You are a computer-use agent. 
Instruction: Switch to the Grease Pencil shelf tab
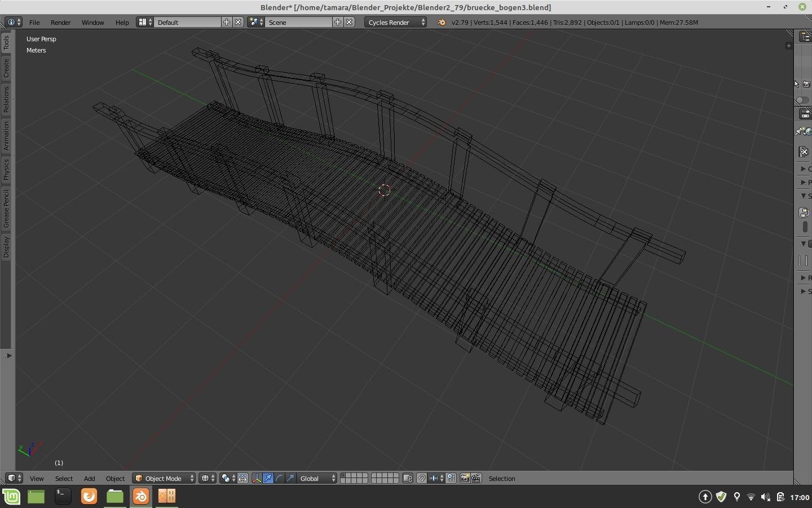tap(6, 209)
